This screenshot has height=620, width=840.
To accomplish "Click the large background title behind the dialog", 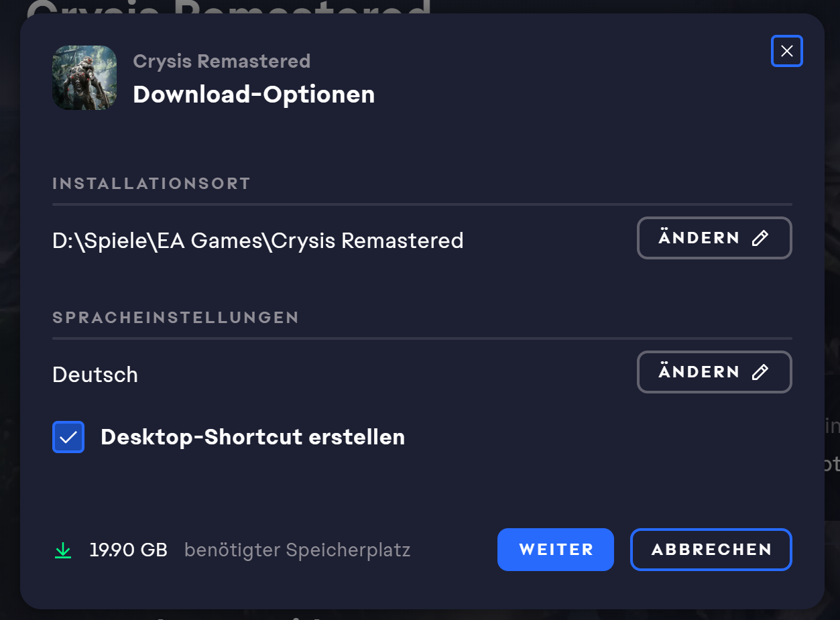I will point(228,7).
